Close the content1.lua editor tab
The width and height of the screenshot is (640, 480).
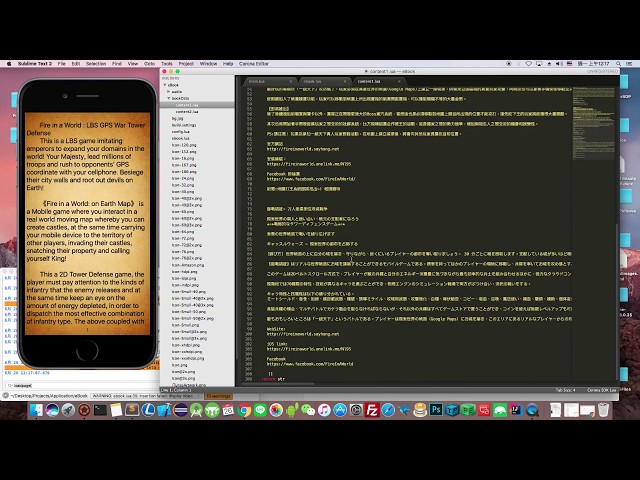(x=399, y=81)
